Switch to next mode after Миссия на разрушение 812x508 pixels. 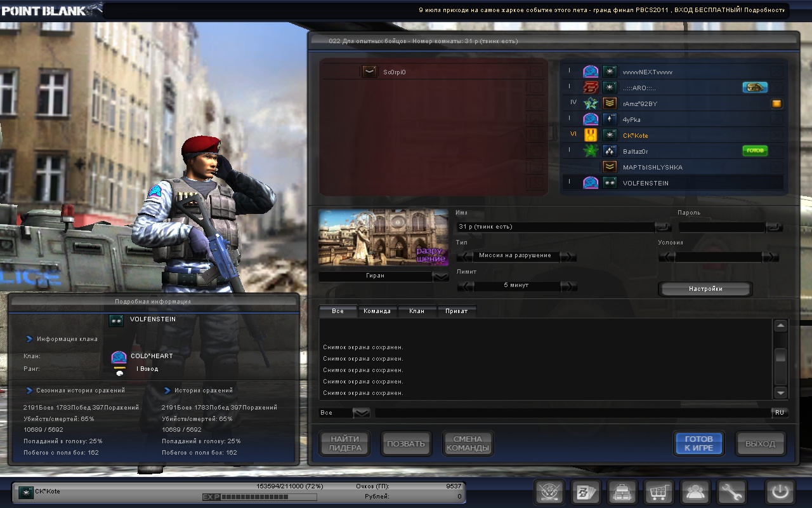(x=569, y=257)
